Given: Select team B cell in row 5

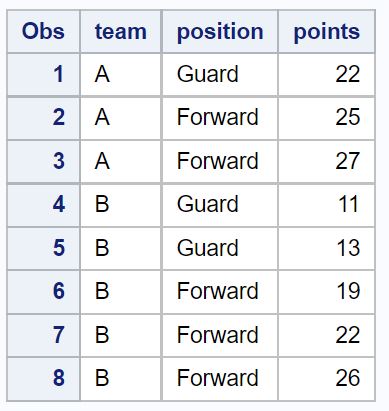Looking at the screenshot, I should tap(121, 248).
